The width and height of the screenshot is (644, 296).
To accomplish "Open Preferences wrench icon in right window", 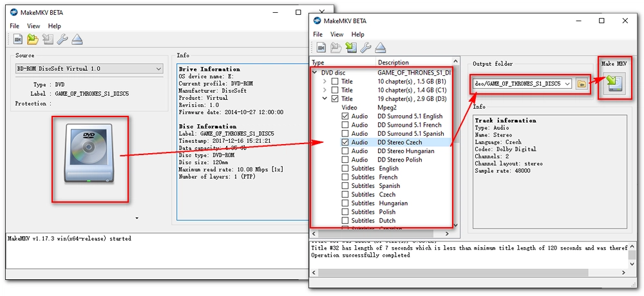I will tap(366, 48).
